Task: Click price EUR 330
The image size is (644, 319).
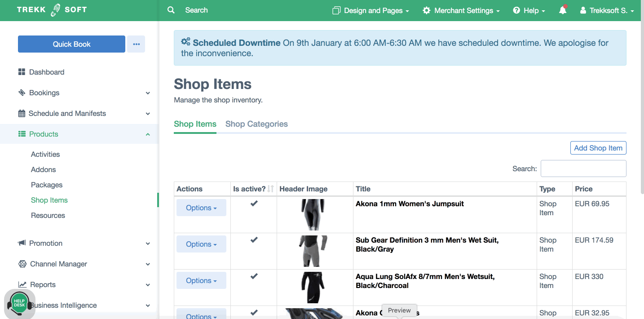Action: tap(589, 276)
